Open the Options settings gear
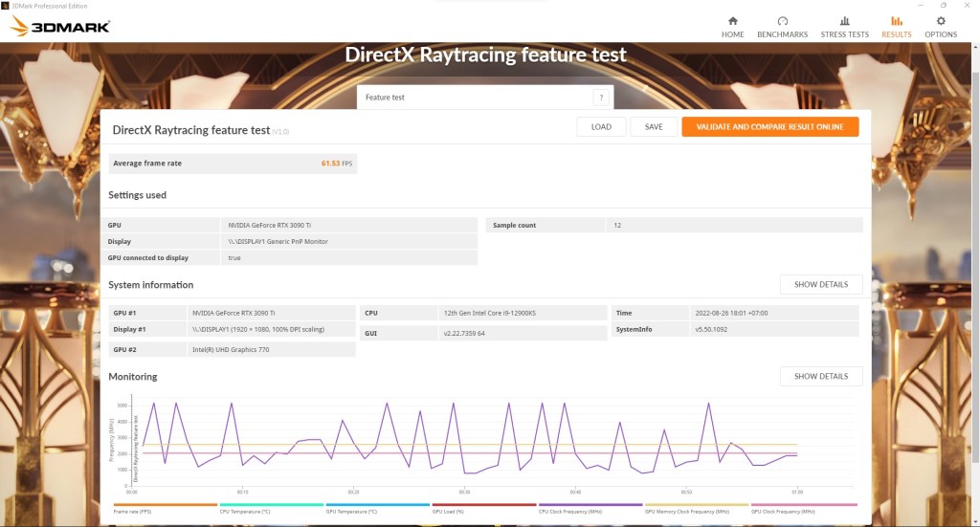The image size is (980, 527). point(941,28)
